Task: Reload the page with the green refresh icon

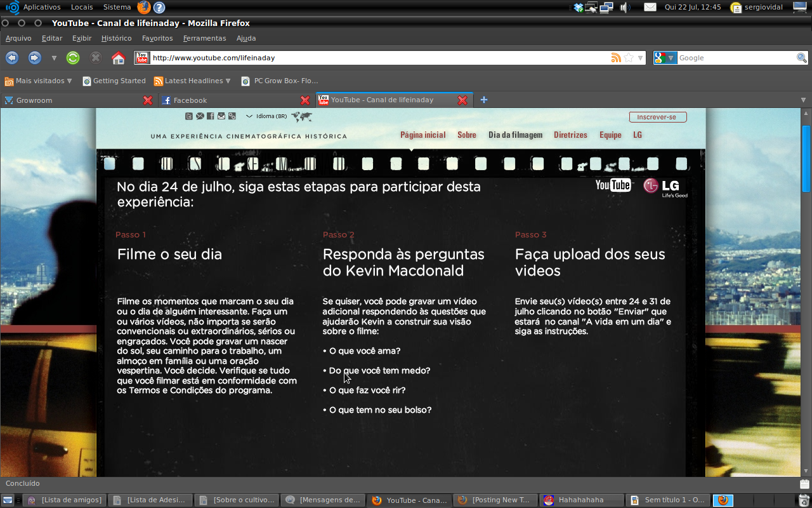Action: tap(73, 58)
